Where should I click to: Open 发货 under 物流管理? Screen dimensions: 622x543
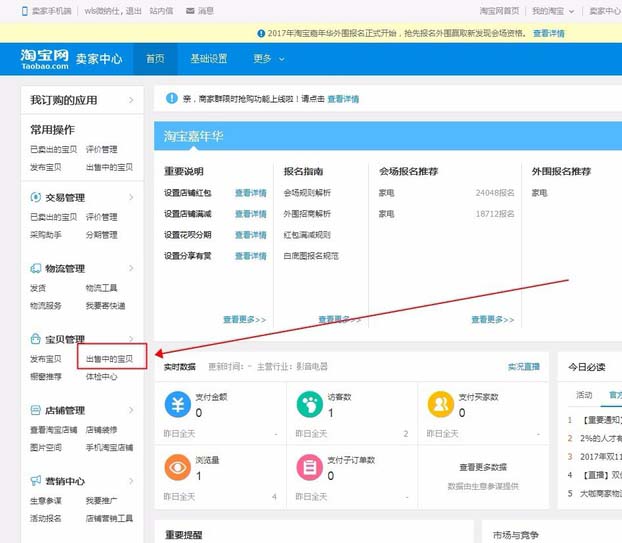(x=38, y=288)
